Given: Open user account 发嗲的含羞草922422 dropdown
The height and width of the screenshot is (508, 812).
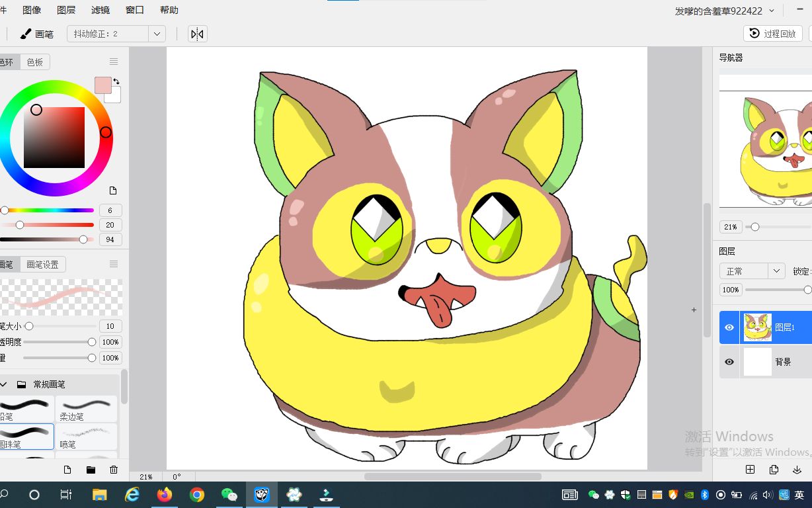Looking at the screenshot, I should [x=723, y=11].
